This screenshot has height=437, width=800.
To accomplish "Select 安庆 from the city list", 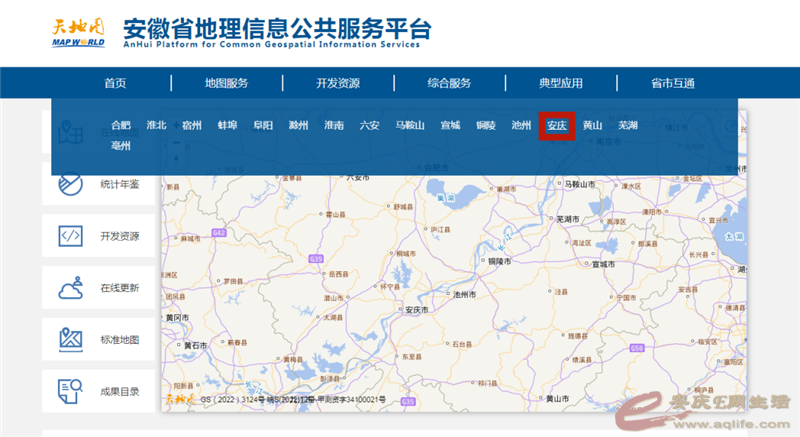I will point(556,126).
